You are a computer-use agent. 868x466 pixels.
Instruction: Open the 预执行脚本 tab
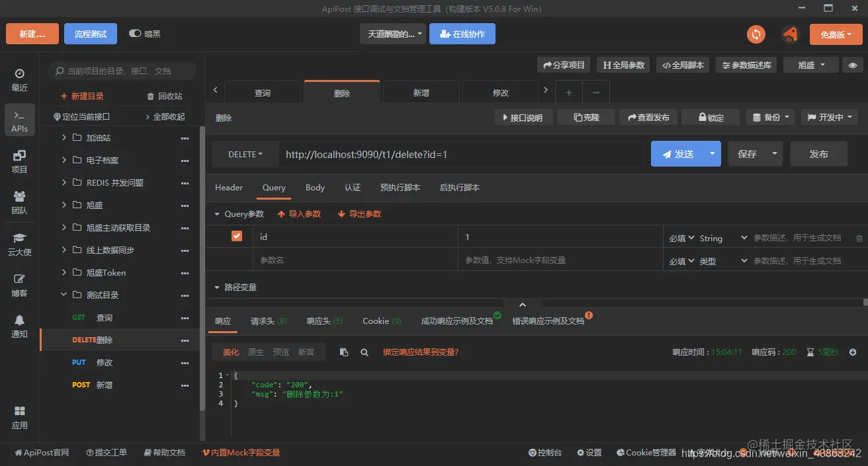tap(400, 188)
